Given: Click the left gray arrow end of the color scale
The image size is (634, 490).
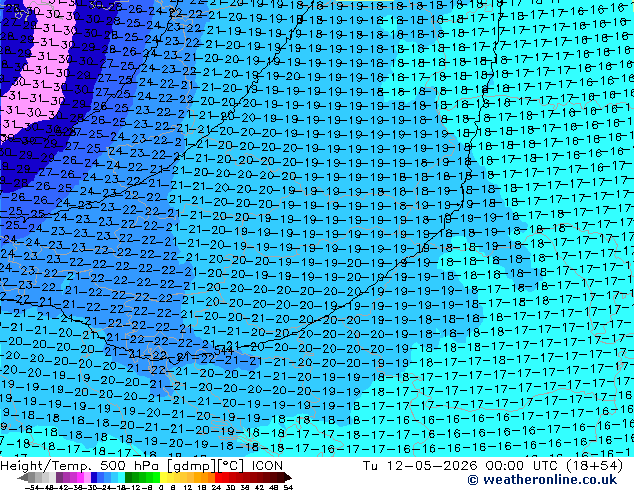Looking at the screenshot, I should 22,477.
